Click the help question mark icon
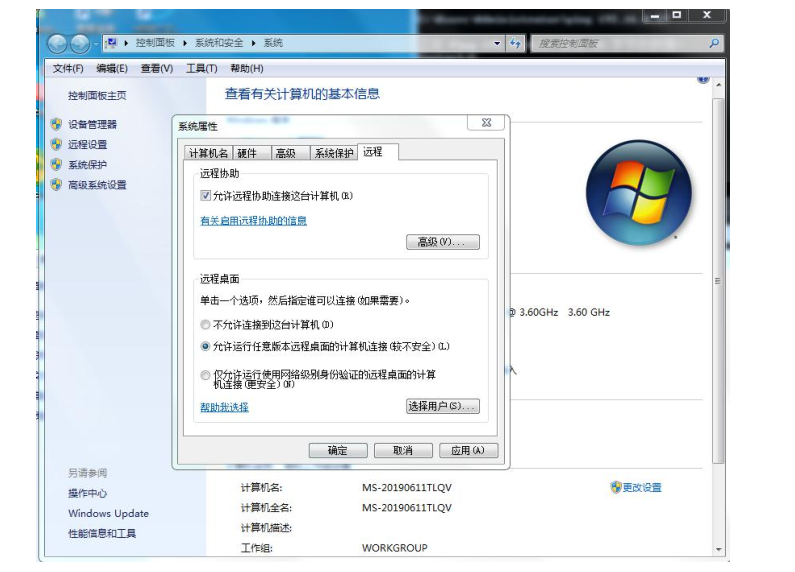Screen dimensions: 795x572 [702, 79]
